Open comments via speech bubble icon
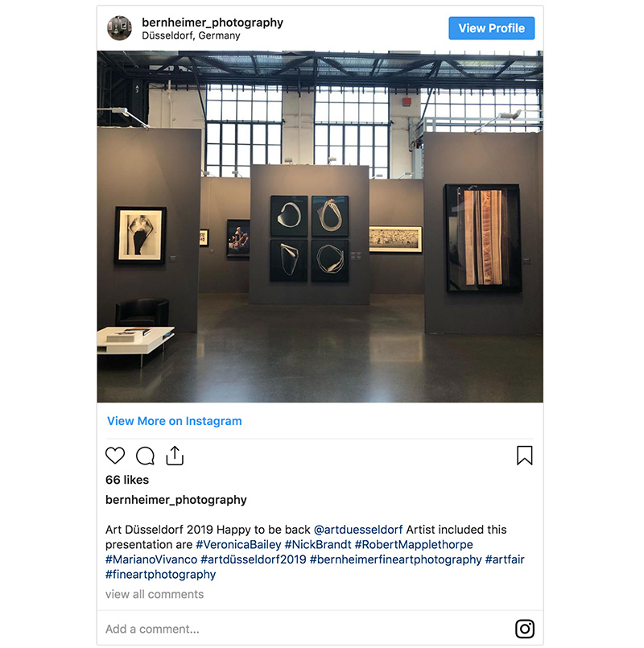Viewport: 644px width, 648px height. pos(145,456)
